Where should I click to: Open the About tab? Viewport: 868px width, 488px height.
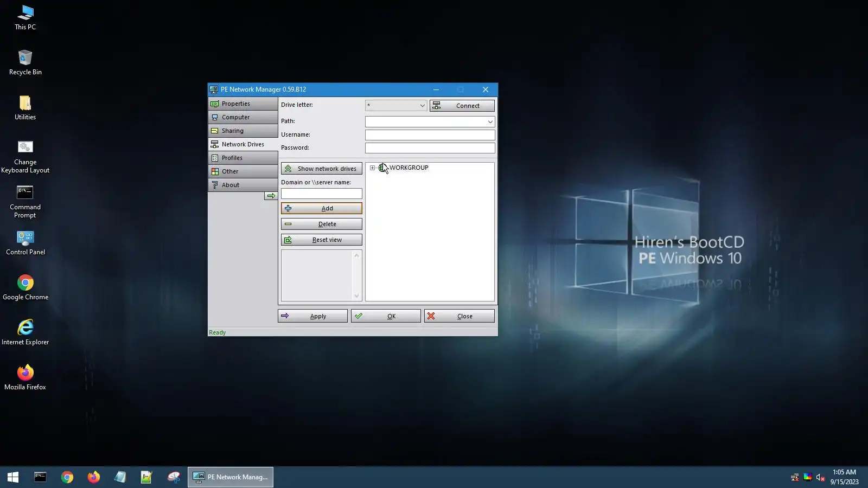243,185
